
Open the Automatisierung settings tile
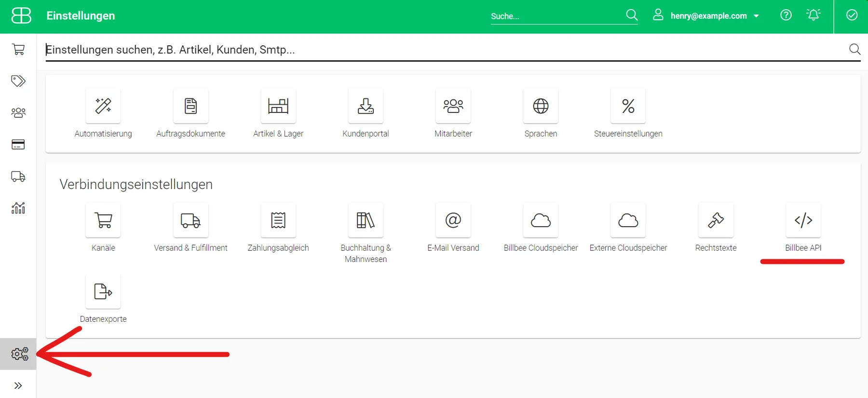click(103, 106)
